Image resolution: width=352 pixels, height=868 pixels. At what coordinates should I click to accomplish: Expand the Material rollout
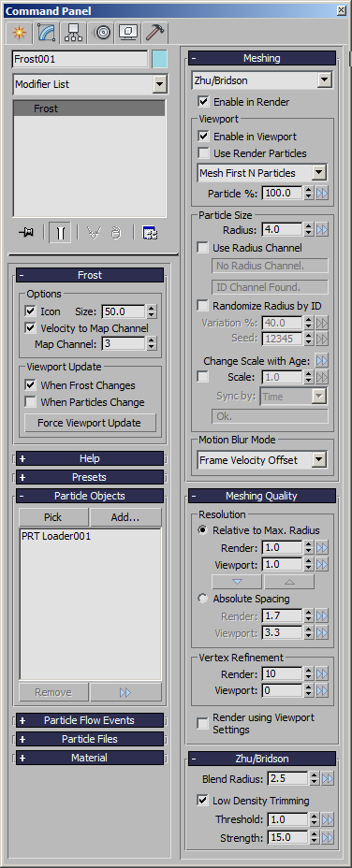pos(90,758)
